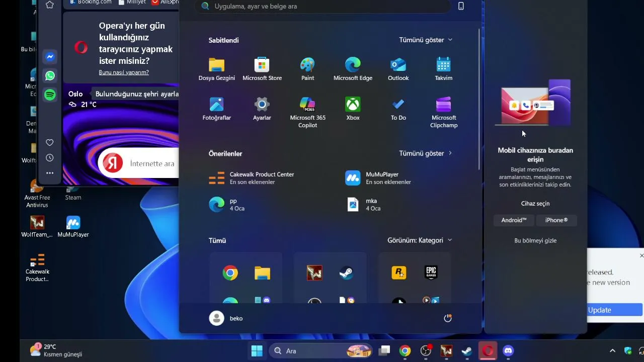
Task: Open Chrome in the Tümü category folder
Action: (230, 273)
